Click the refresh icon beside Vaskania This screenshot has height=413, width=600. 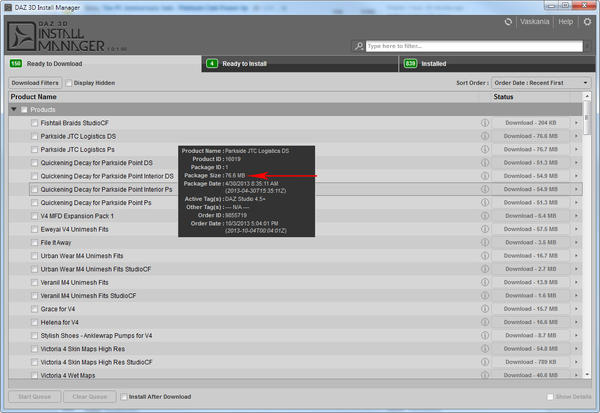click(x=508, y=22)
